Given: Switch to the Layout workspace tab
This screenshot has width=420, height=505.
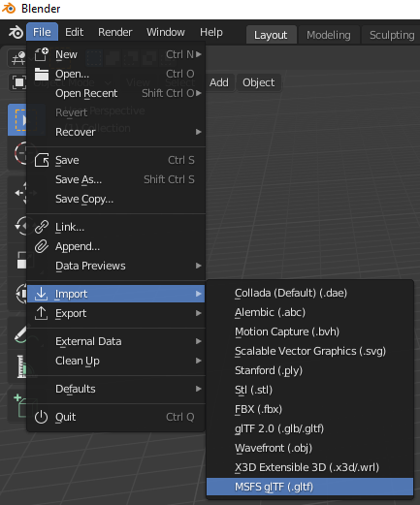Looking at the screenshot, I should pos(271,35).
